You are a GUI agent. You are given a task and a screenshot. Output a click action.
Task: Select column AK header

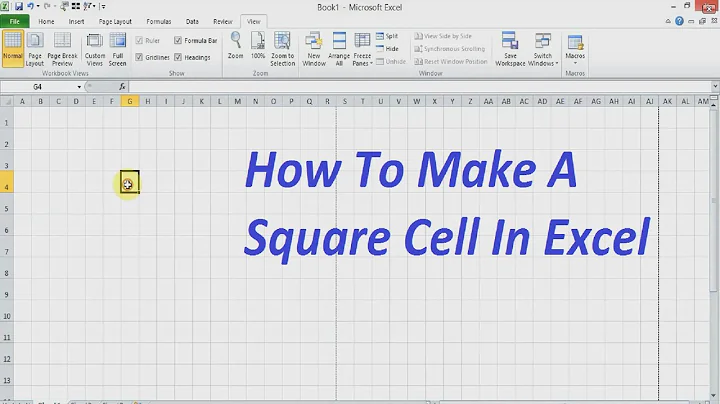pos(667,101)
